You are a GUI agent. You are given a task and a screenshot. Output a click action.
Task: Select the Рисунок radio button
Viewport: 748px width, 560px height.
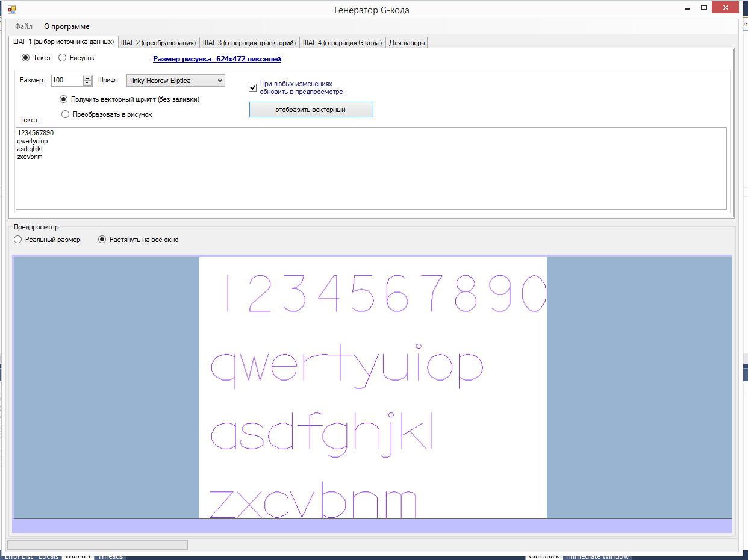pos(76,58)
